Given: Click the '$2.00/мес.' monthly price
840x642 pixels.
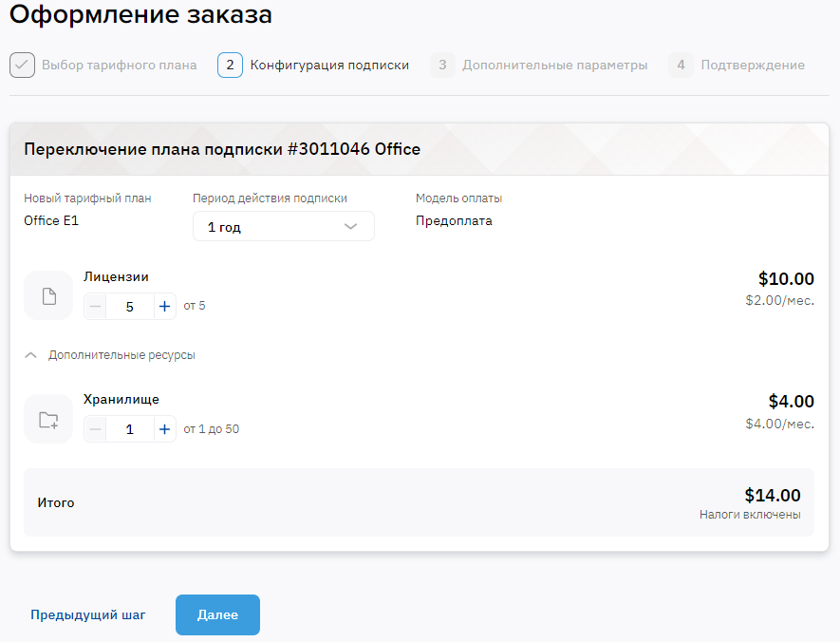Looking at the screenshot, I should pos(779,301).
